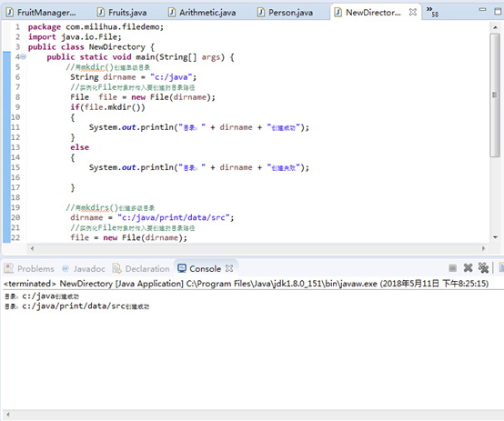
Task: Click the editor scroll-up arrow
Action: [495, 28]
